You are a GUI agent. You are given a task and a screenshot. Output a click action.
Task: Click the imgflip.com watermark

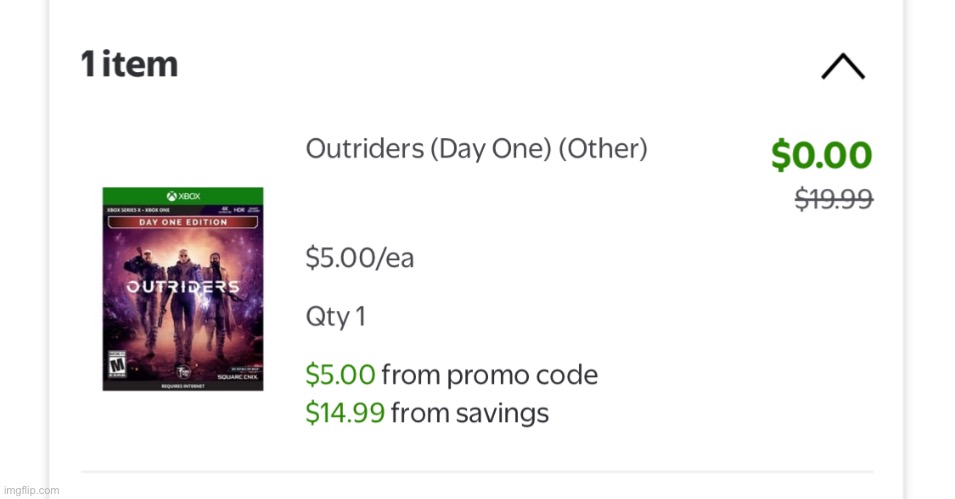[32, 490]
